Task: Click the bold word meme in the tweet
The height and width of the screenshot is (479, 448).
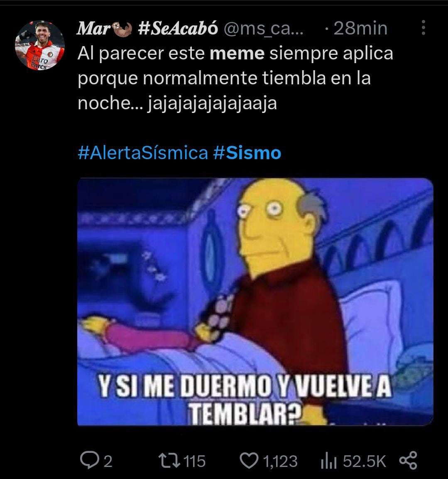Action: (x=237, y=54)
